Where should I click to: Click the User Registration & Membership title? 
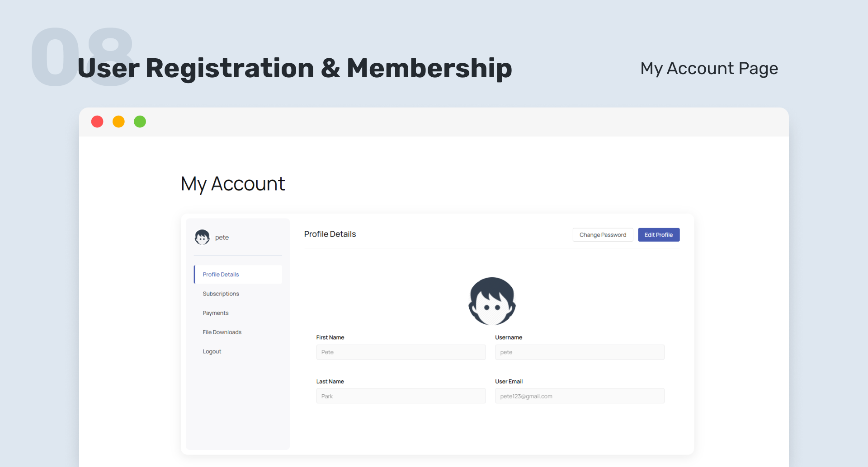click(295, 68)
